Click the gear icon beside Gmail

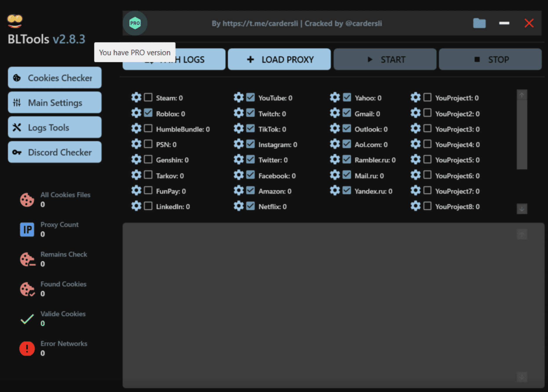pos(335,113)
